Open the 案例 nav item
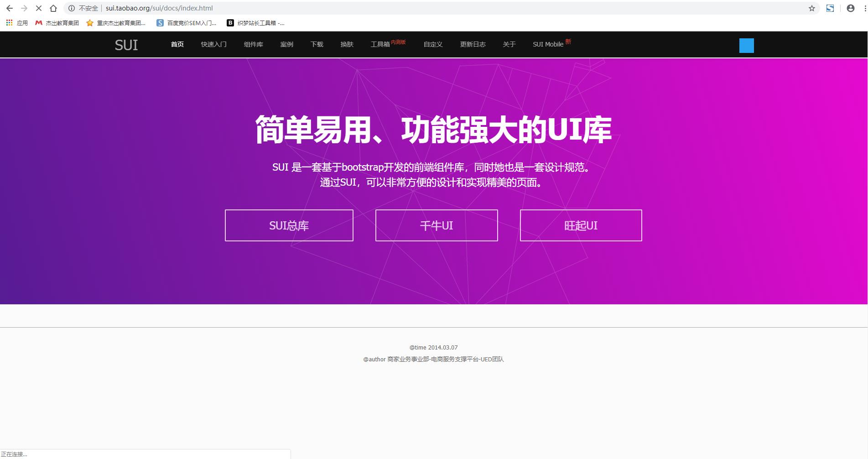 point(287,44)
